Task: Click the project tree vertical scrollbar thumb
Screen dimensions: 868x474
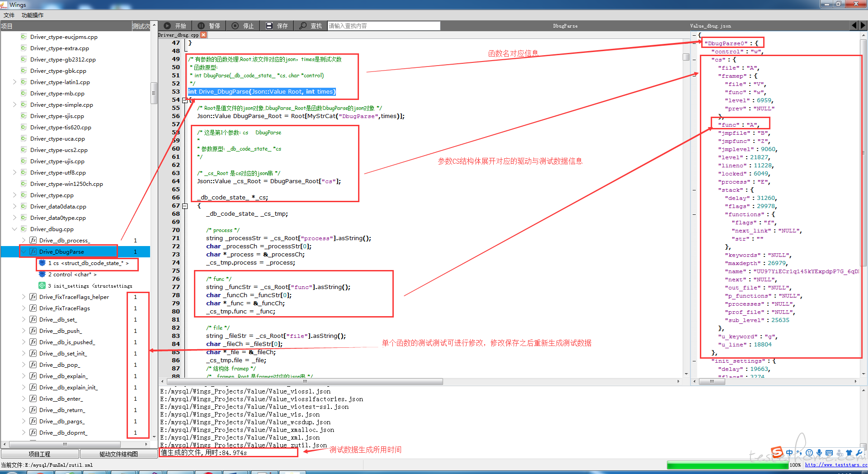Action: 154,93
